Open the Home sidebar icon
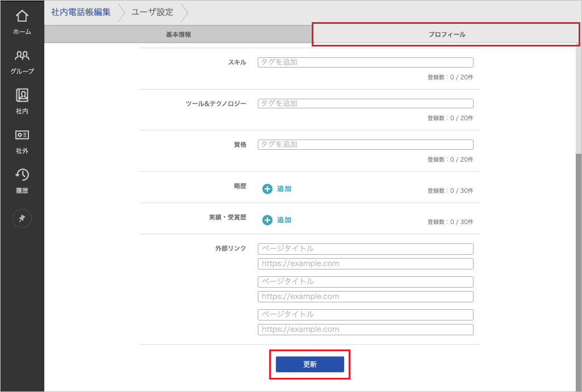The width and height of the screenshot is (582, 392). point(22,22)
